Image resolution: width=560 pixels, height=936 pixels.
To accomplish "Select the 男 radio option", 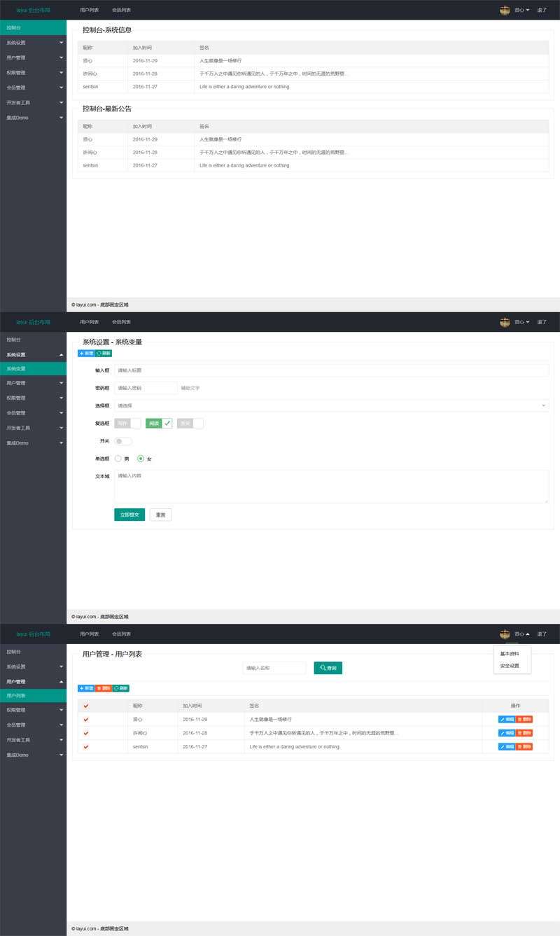I will 118,459.
